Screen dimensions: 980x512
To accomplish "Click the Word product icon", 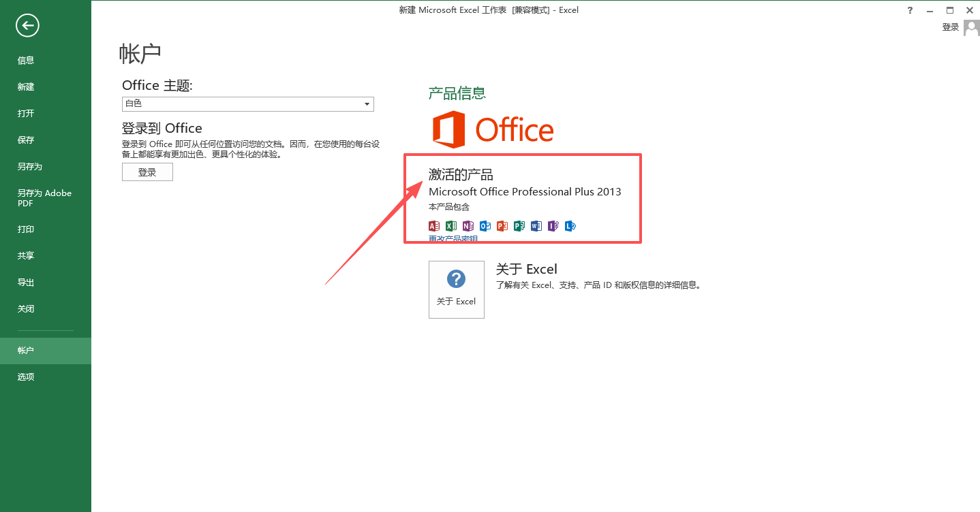I will coord(536,225).
